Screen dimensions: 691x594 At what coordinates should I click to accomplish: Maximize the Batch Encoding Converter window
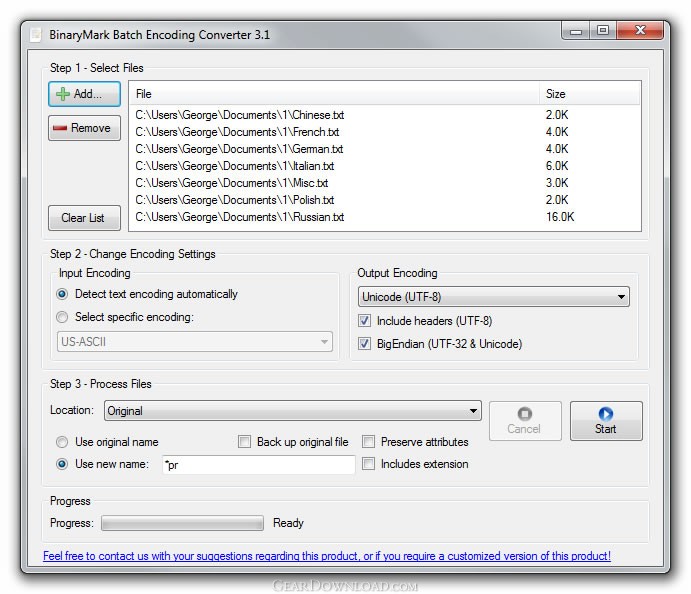(603, 31)
